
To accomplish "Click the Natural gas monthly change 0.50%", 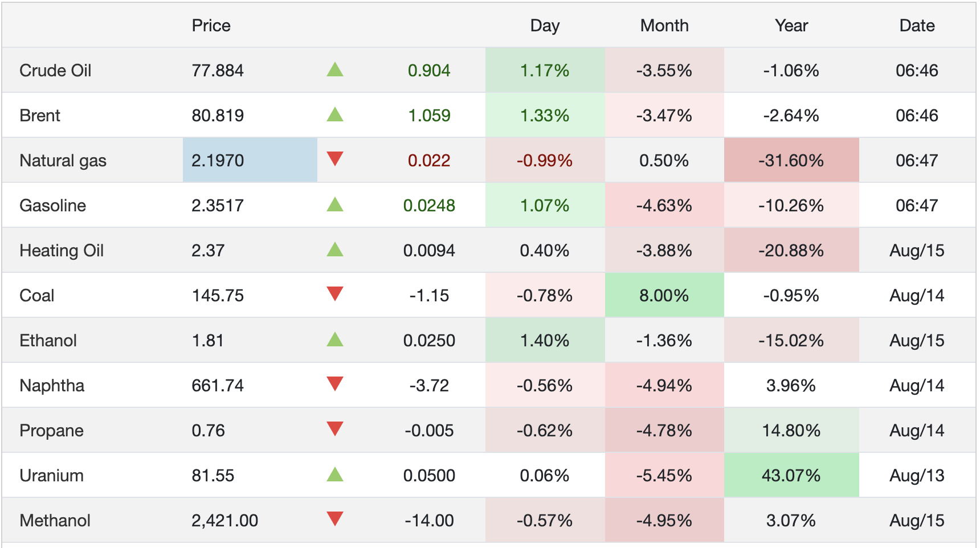I will (x=664, y=161).
